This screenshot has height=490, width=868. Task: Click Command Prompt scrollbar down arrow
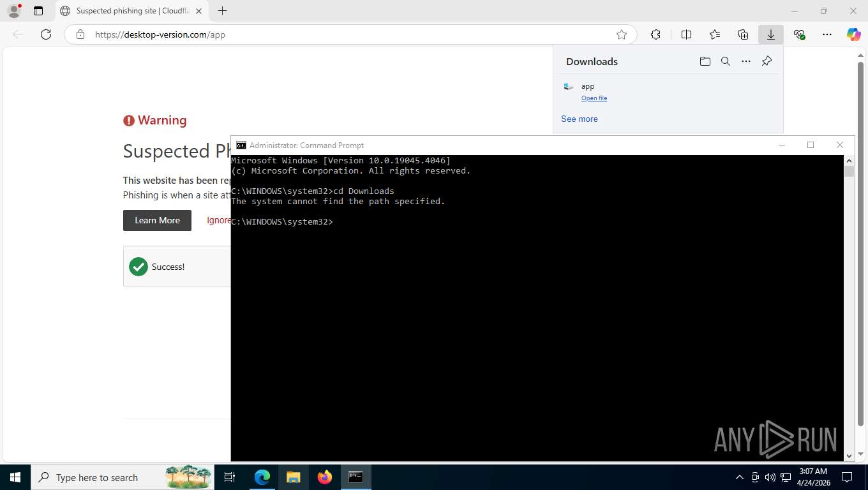pyautogui.click(x=849, y=456)
